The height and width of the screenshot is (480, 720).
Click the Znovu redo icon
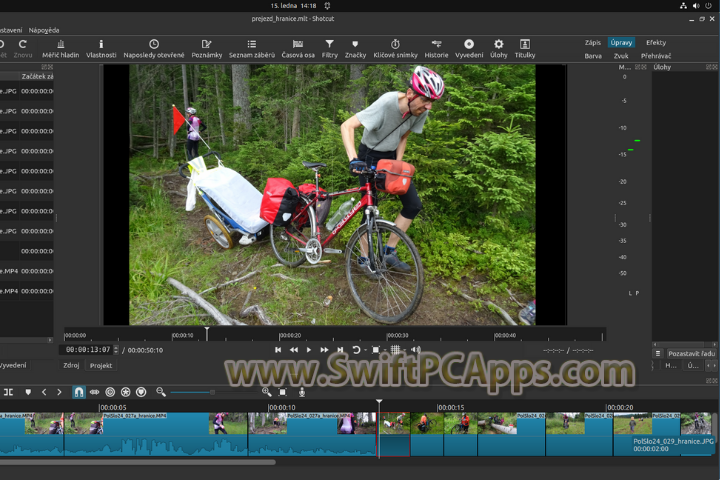point(22,49)
